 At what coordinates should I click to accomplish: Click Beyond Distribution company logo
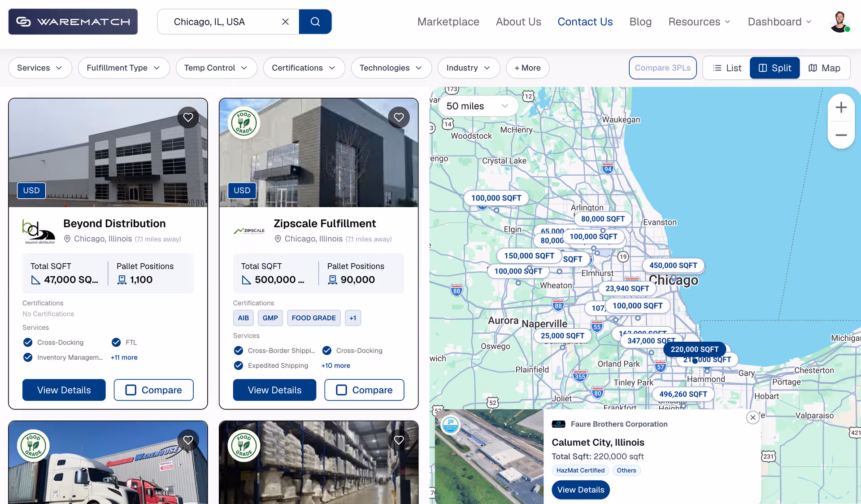(x=39, y=231)
